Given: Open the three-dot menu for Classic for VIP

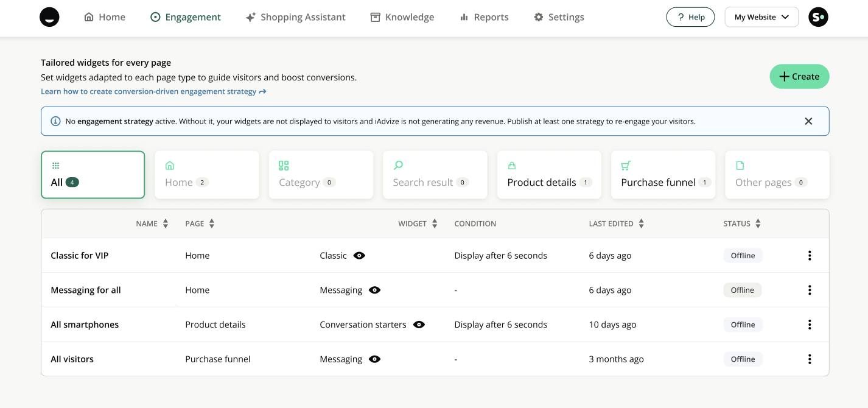Looking at the screenshot, I should [x=809, y=256].
